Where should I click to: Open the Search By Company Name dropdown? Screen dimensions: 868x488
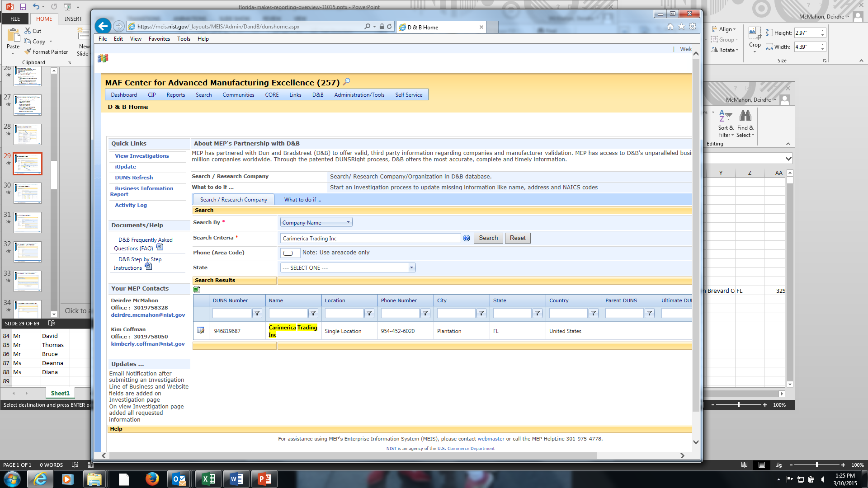(x=316, y=222)
